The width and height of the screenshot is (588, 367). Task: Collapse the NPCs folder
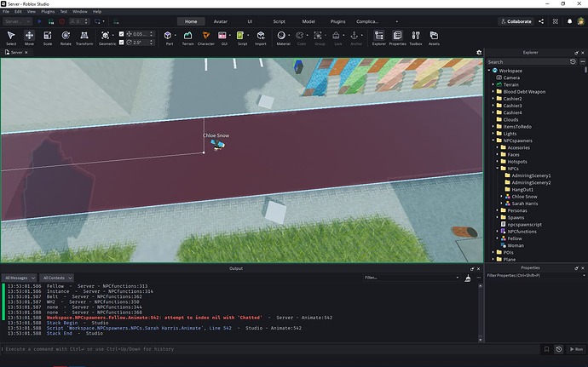tap(498, 169)
